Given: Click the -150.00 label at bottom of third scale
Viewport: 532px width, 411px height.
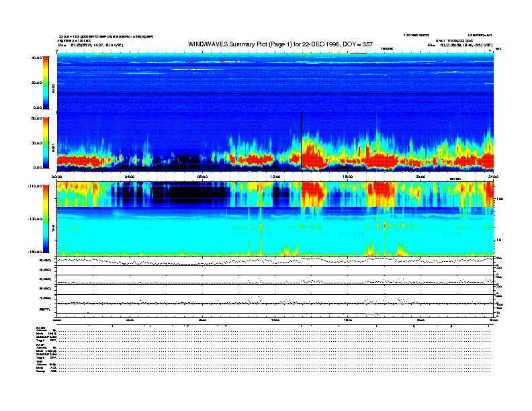Looking at the screenshot, I should [x=34, y=252].
